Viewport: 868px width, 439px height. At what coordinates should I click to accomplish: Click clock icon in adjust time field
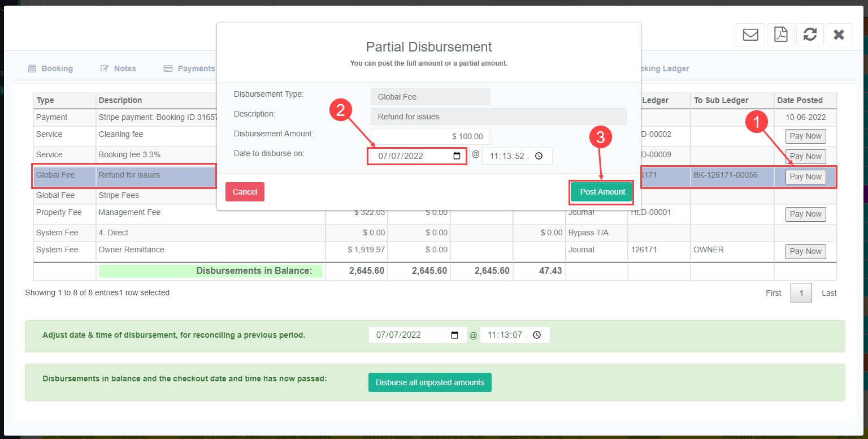coord(537,335)
